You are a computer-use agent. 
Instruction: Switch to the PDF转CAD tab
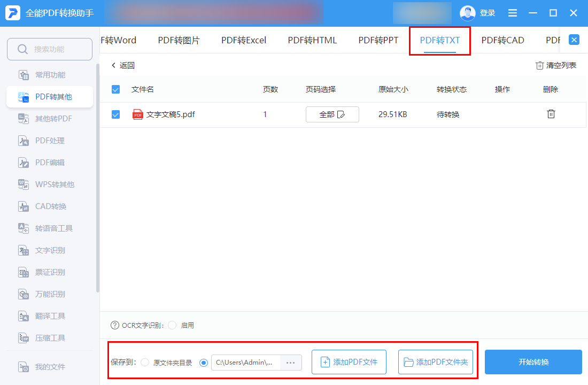[x=502, y=40]
